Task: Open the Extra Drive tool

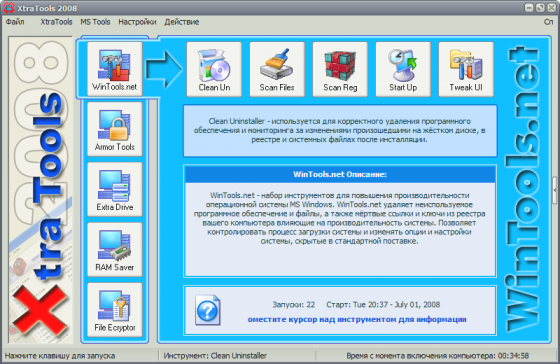Action: pos(115,189)
